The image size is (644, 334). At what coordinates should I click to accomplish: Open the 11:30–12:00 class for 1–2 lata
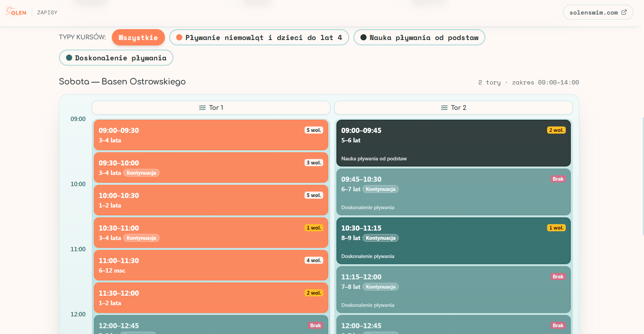point(211,297)
